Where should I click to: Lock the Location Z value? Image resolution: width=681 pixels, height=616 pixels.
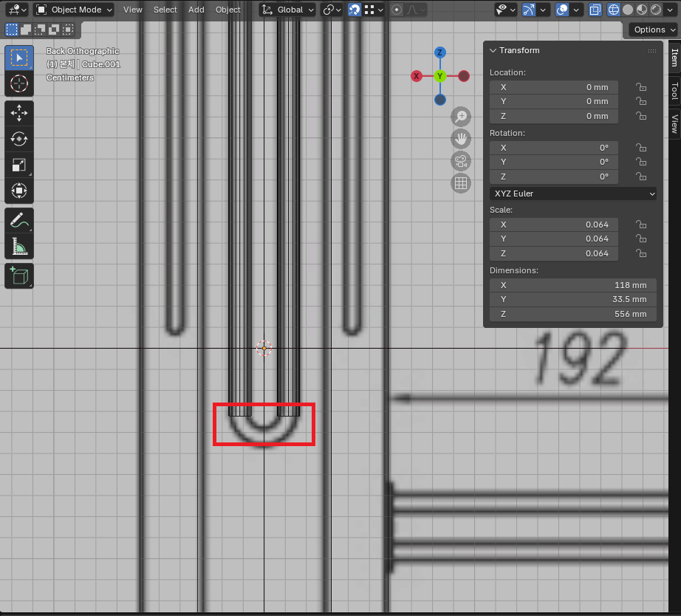(641, 116)
